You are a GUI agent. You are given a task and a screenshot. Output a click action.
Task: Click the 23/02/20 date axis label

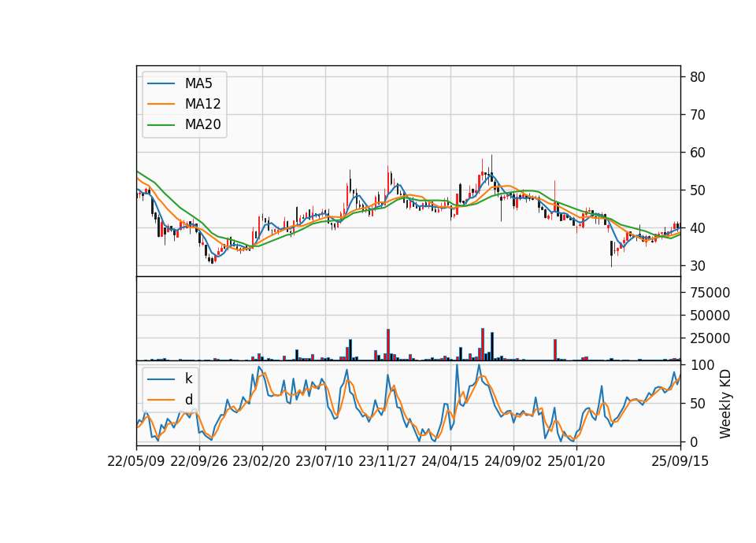click(261, 461)
